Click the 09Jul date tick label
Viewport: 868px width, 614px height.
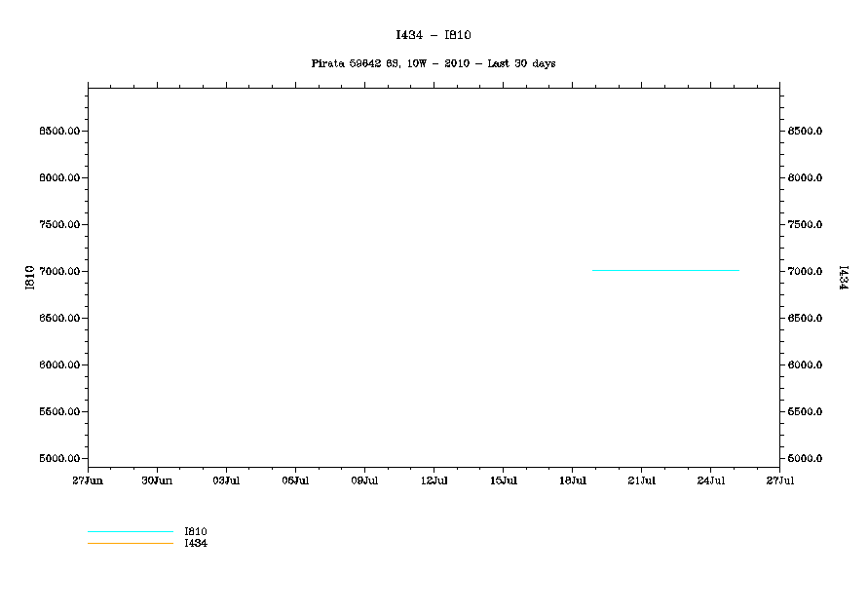click(364, 480)
